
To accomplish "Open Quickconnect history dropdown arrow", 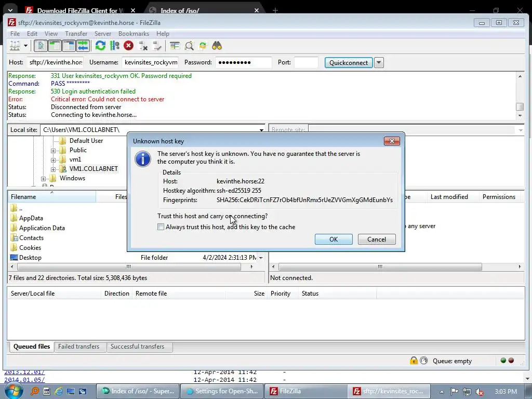I will 379,62.
